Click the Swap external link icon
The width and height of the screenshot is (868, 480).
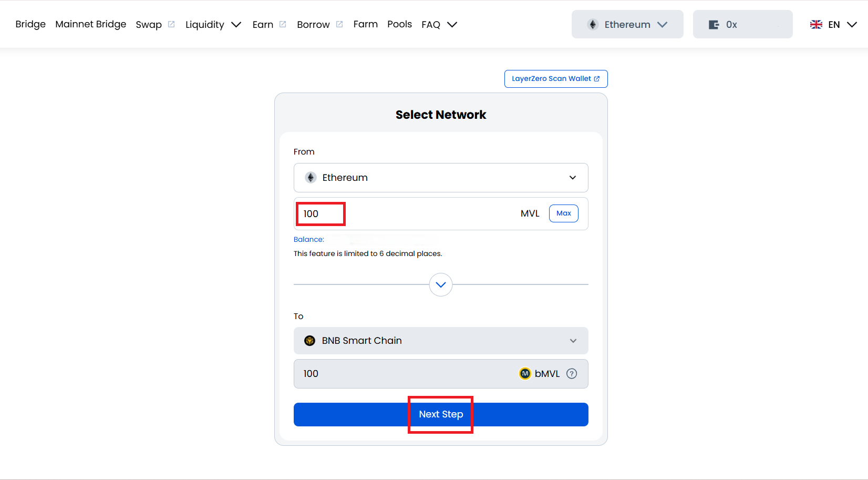(171, 24)
